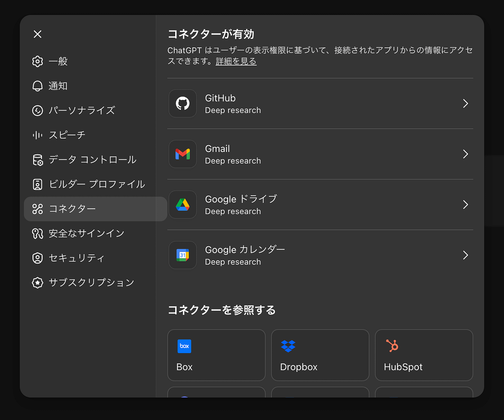
Task: Follow the 詳細を見る link
Action: pyautogui.click(x=236, y=61)
